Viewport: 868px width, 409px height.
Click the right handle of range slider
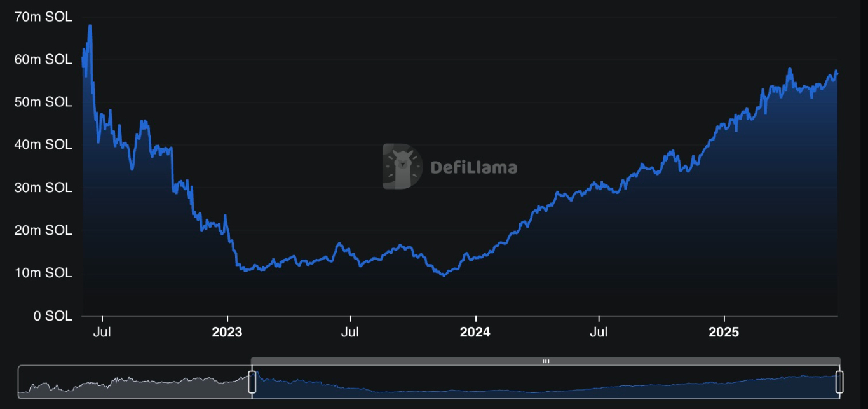(839, 382)
